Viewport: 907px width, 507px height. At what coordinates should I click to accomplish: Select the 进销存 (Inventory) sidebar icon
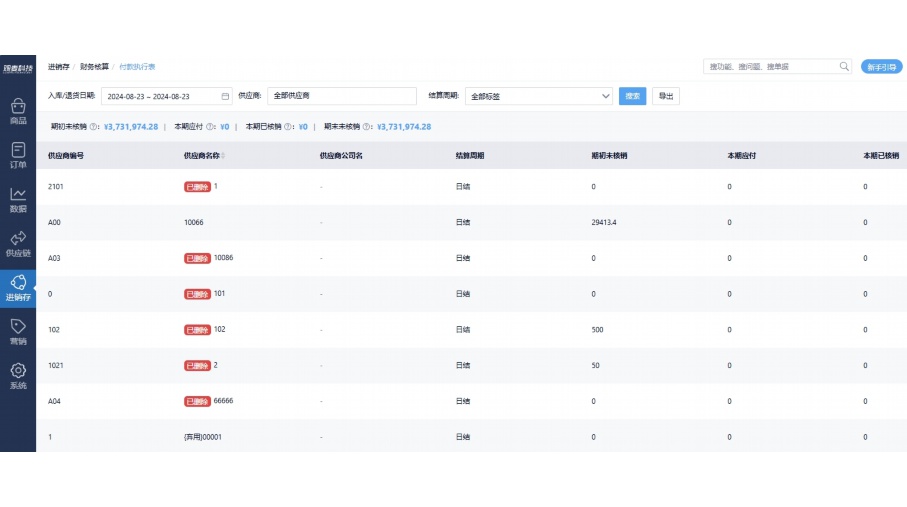(18, 286)
